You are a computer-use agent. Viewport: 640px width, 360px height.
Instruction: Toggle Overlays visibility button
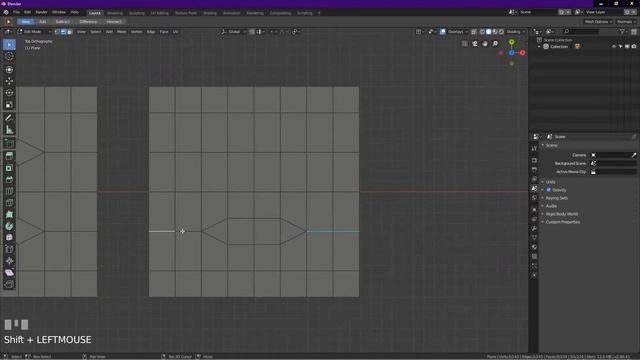point(442,31)
